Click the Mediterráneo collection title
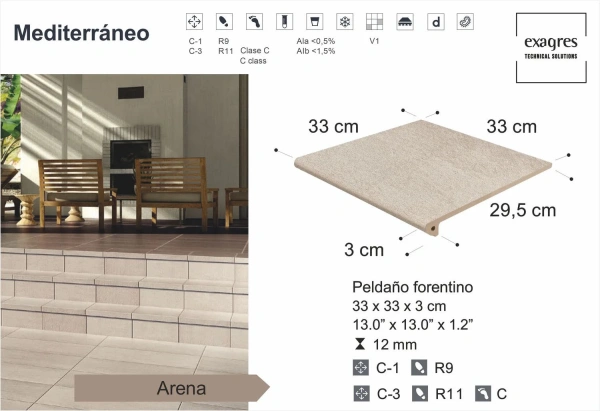The width and height of the screenshot is (600, 411). pos(82,33)
